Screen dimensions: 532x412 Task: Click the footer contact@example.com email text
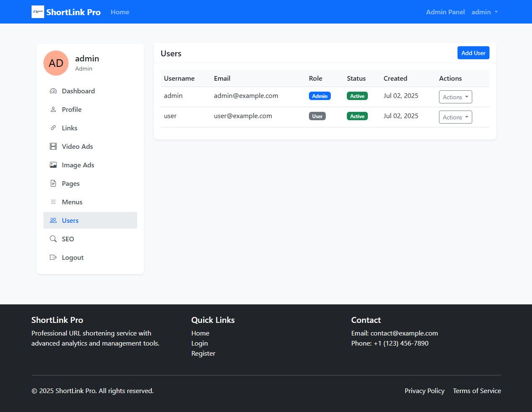tap(404, 333)
